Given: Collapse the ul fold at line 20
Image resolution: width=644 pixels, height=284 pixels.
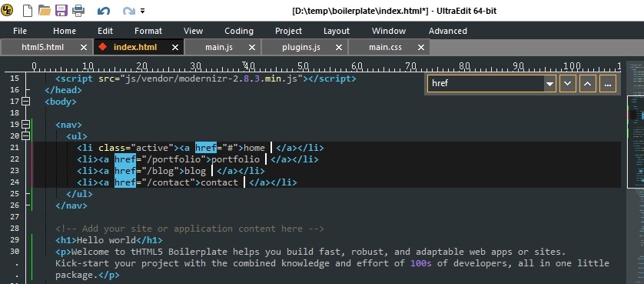Looking at the screenshot, I should [25, 135].
